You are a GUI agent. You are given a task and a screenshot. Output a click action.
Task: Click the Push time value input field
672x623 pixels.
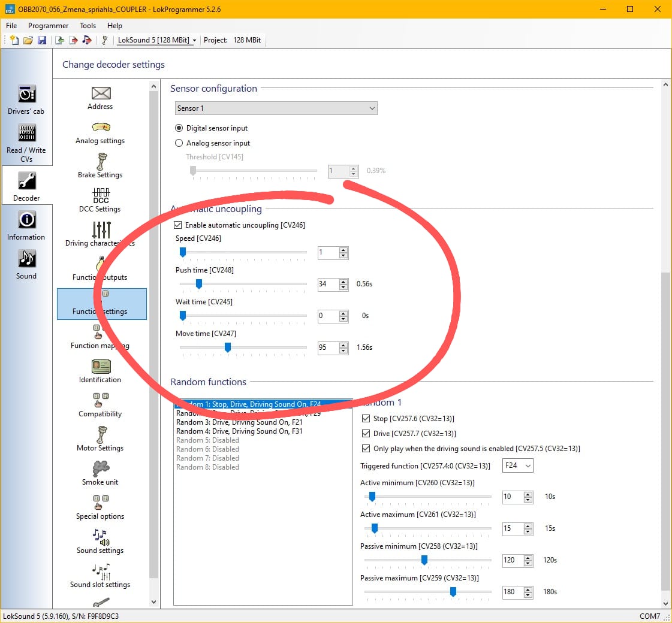point(328,284)
